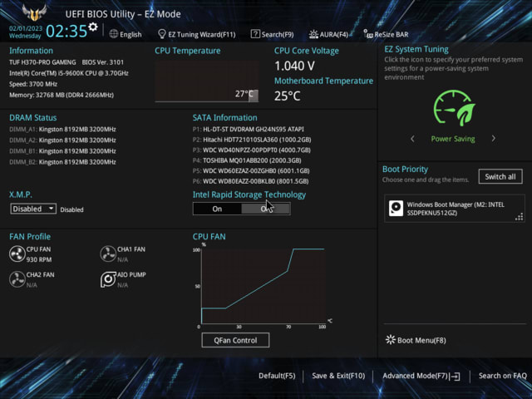Select P5: WDC WD60EZAZ-00ZGHB0 entry
Viewport: 532px width, 399px height.
pyautogui.click(x=251, y=170)
